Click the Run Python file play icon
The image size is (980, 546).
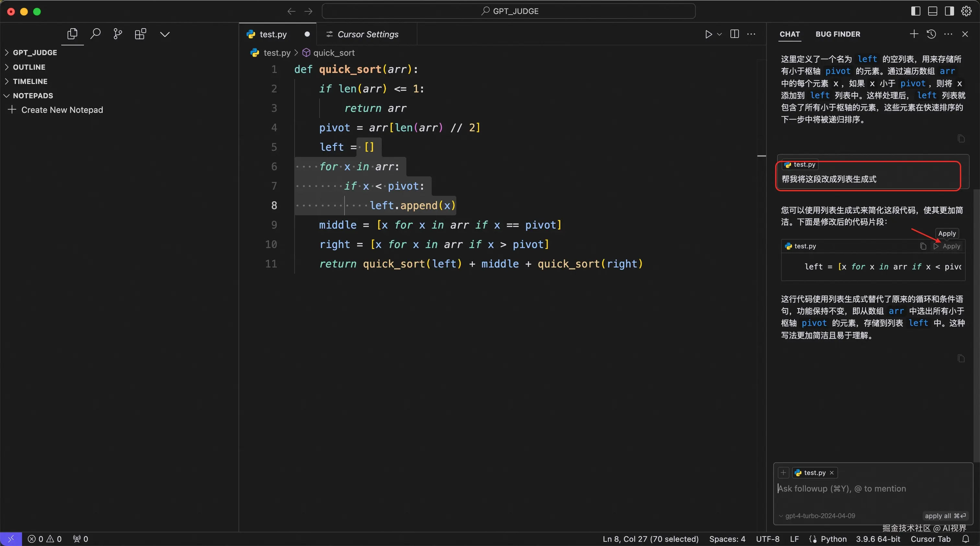pyautogui.click(x=708, y=34)
